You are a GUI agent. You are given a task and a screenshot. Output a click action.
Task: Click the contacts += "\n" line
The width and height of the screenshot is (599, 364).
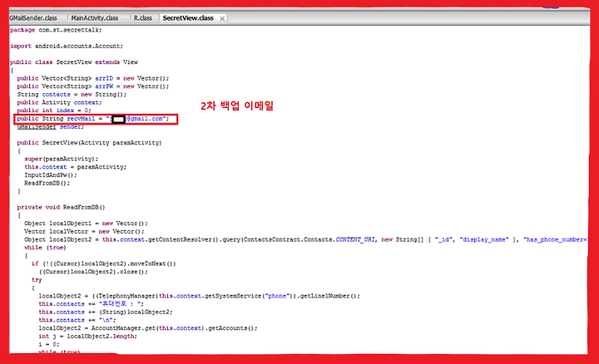(x=77, y=320)
